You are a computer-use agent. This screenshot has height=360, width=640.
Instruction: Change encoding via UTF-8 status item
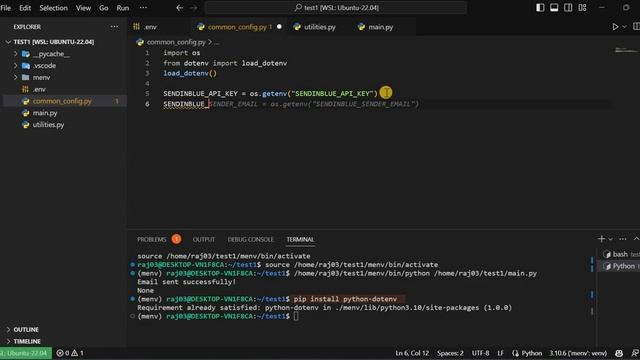click(x=480, y=353)
